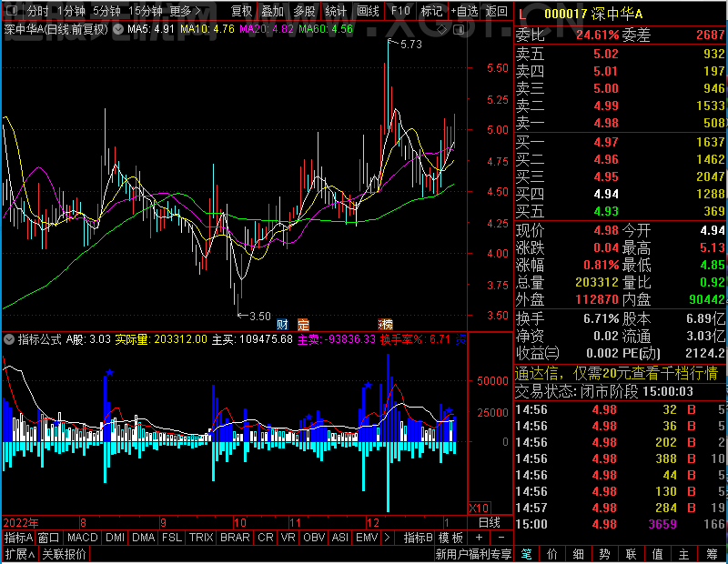Viewport: 728px width, 564px height.
Task: Switch indicator to CR
Action: pyautogui.click(x=266, y=538)
